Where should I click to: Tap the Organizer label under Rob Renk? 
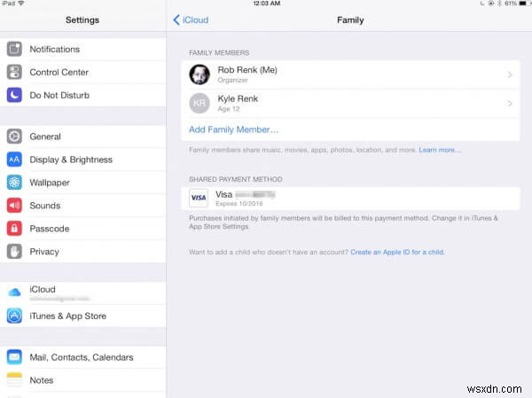(x=232, y=80)
